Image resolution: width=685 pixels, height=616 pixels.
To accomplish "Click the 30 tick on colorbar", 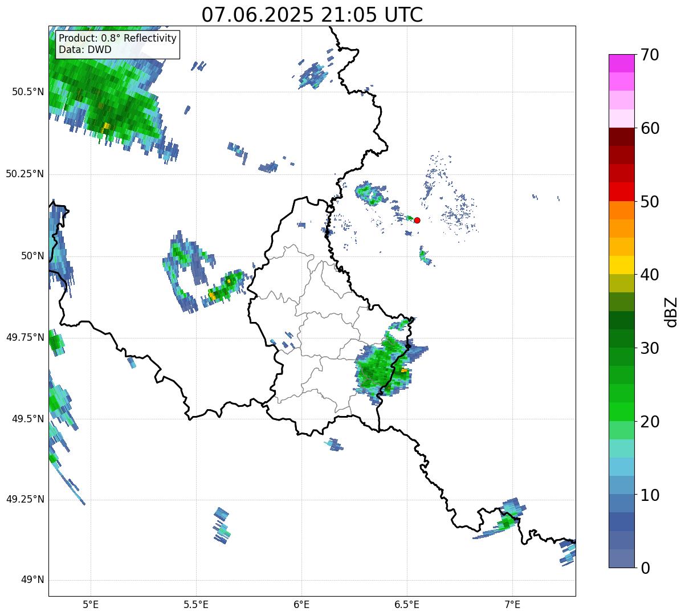I will click(650, 348).
